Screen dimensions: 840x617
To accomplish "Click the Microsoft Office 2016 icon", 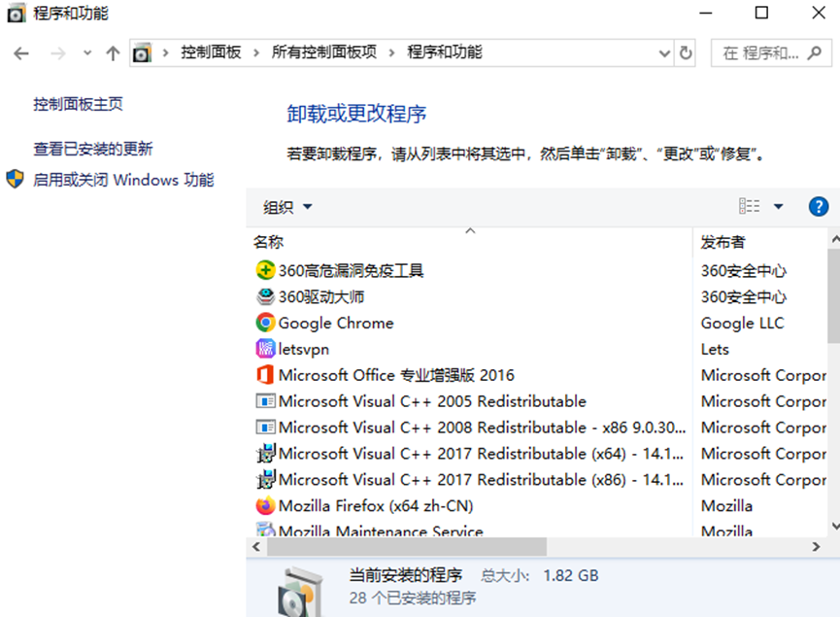I will click(x=265, y=375).
